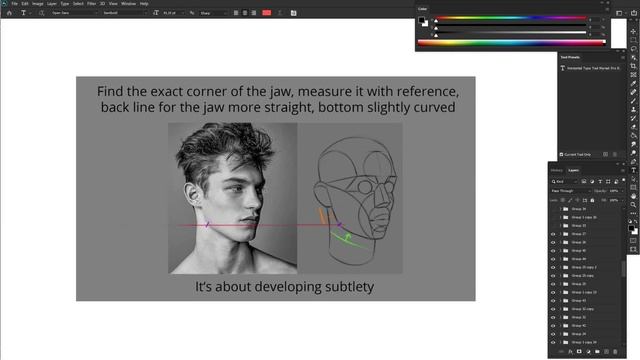
Task: Delete layer with trash icon
Action: click(x=615, y=351)
